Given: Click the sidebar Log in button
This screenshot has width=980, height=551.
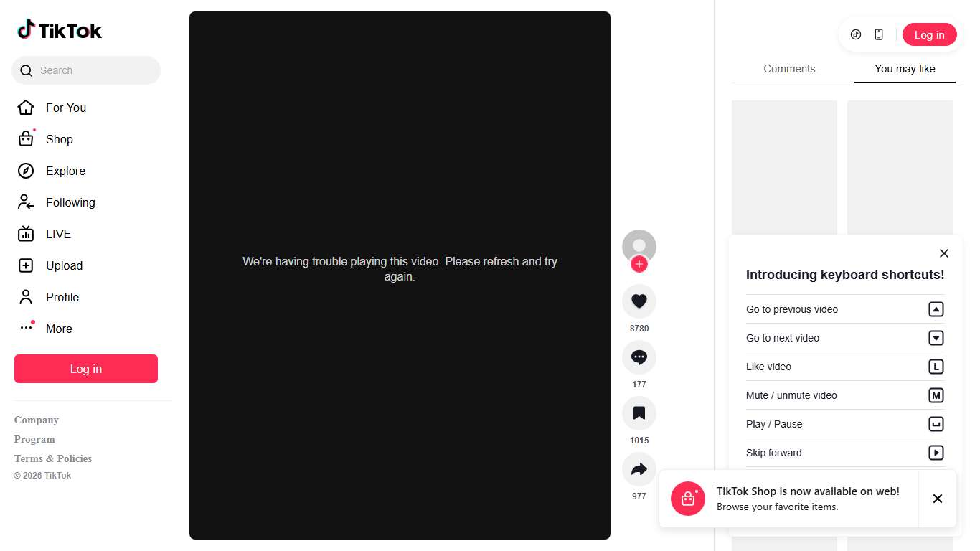Looking at the screenshot, I should click(x=86, y=369).
